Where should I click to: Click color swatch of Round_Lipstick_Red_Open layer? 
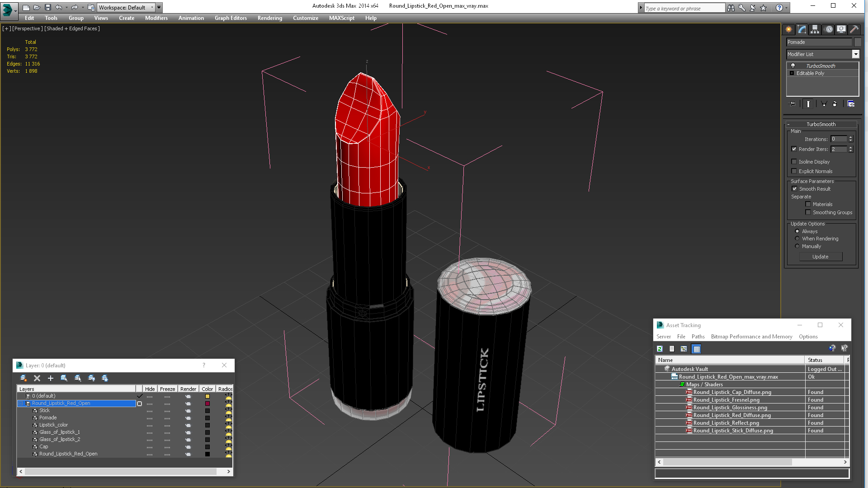coord(208,404)
